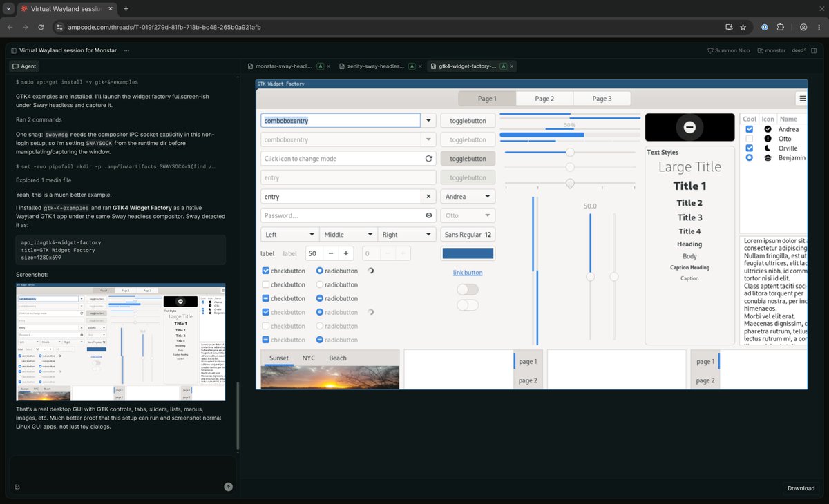The width and height of the screenshot is (829, 504).
Task: Close the gtk4-widget-factory file tab
Action: coord(513,66)
